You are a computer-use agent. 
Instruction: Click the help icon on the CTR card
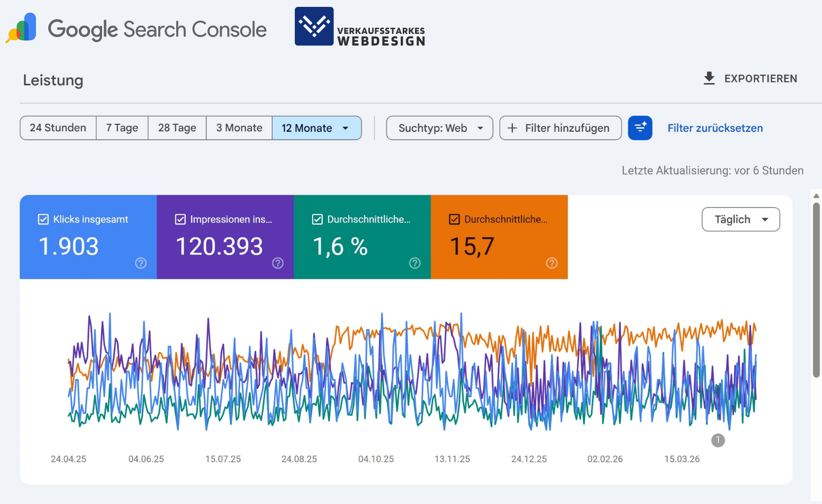tap(414, 263)
